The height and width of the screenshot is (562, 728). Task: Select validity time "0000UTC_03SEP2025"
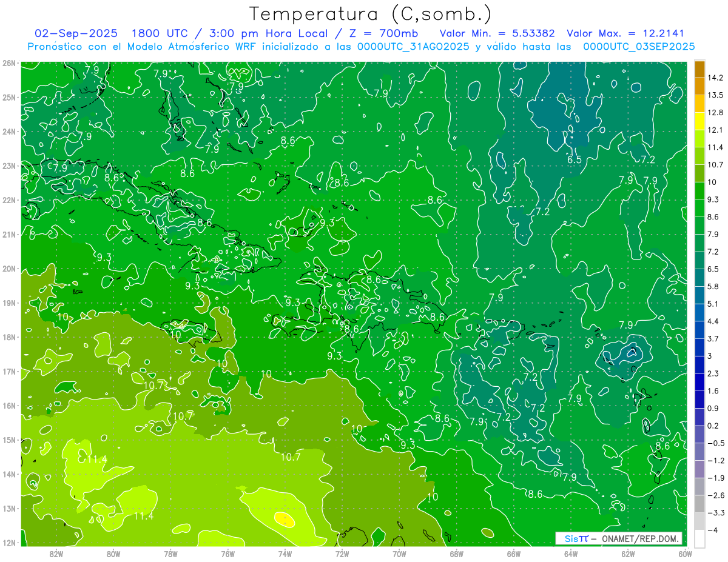point(639,47)
